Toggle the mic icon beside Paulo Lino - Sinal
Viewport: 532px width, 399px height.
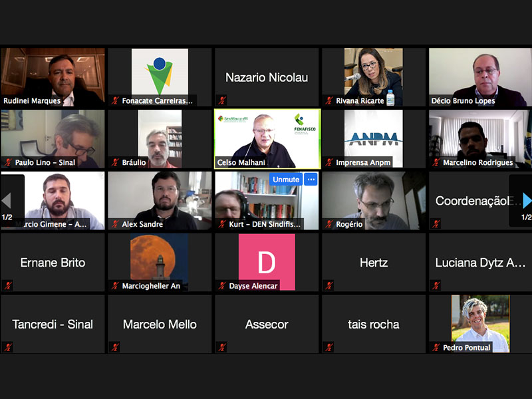tap(8, 162)
